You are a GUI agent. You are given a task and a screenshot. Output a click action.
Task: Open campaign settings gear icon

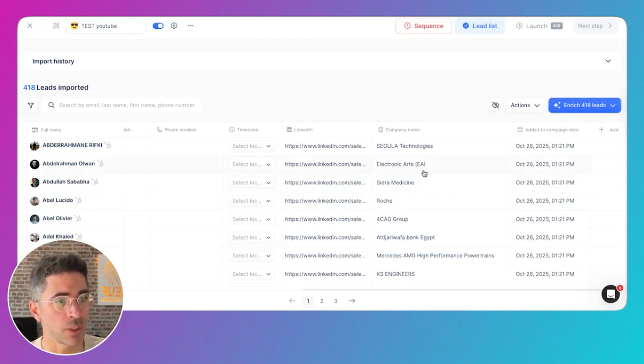coord(174,26)
